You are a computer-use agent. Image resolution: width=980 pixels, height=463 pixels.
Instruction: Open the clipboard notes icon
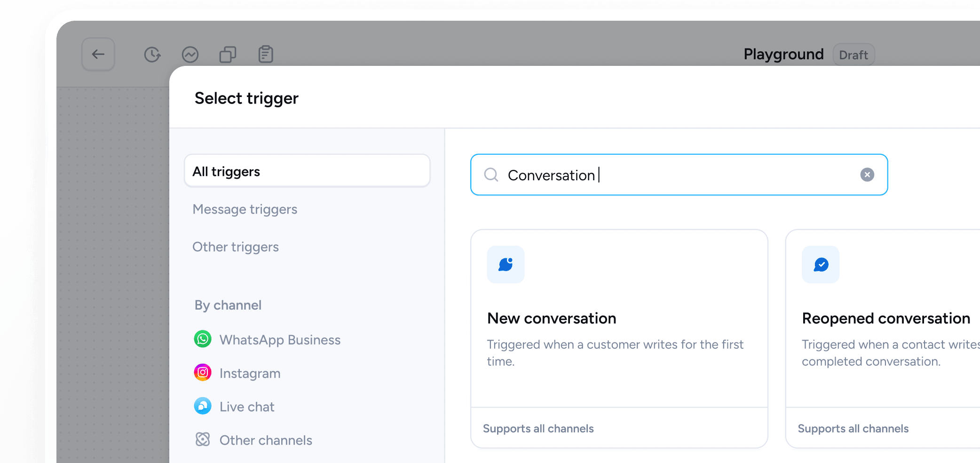(x=266, y=55)
